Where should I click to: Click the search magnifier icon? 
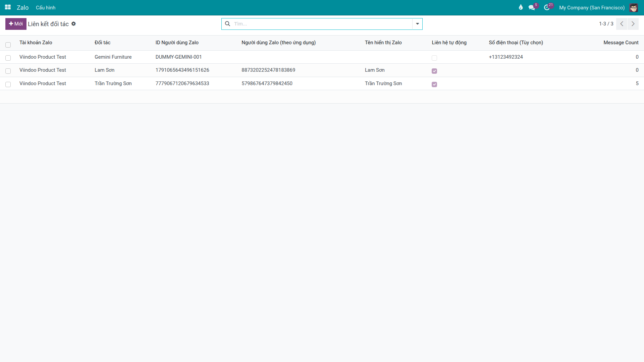point(227,24)
